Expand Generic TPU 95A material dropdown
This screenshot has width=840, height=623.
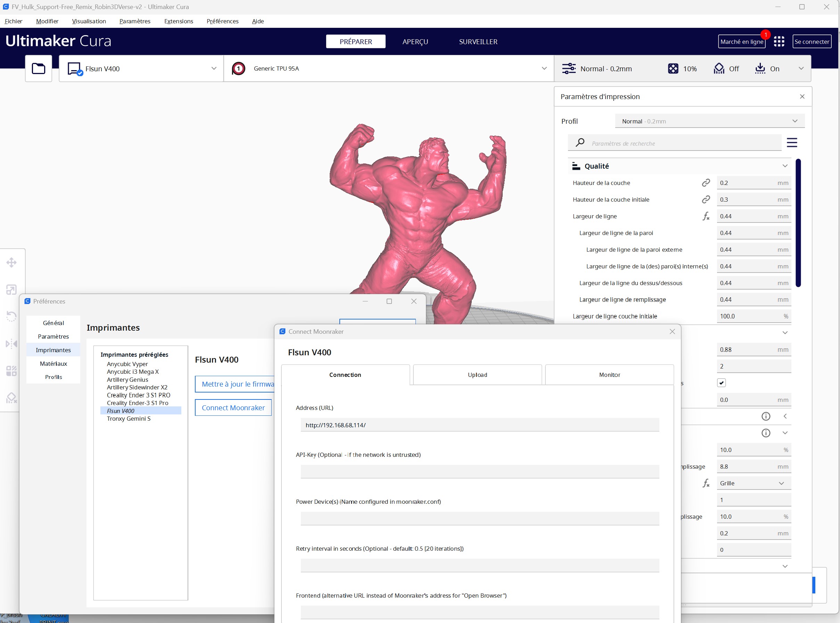click(544, 68)
